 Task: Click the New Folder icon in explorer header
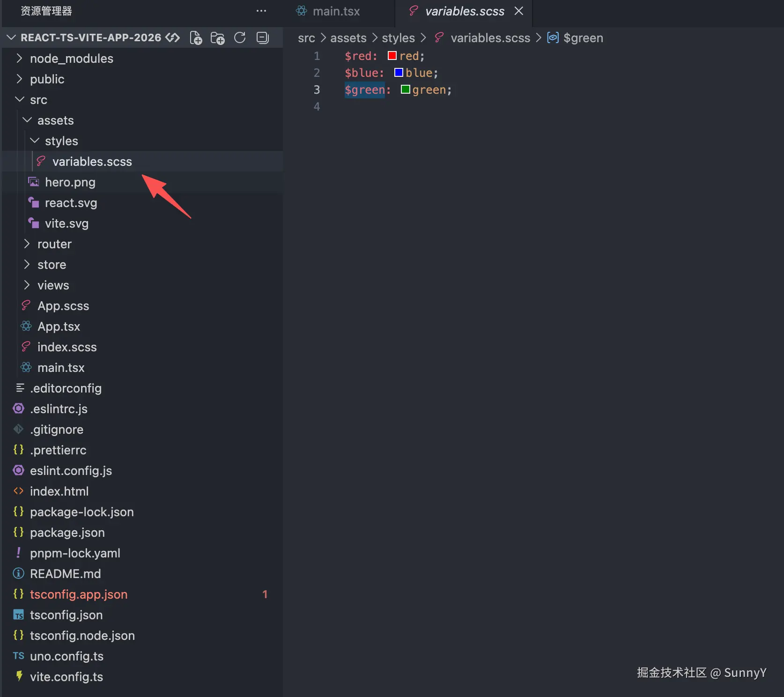tap(218, 38)
